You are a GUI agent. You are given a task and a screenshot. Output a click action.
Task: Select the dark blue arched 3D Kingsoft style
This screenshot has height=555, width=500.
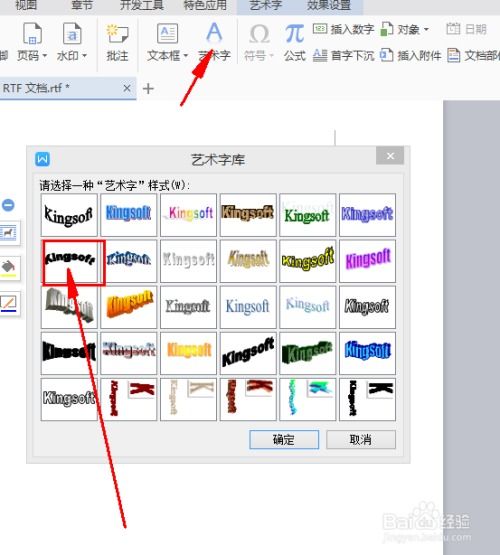point(128,261)
